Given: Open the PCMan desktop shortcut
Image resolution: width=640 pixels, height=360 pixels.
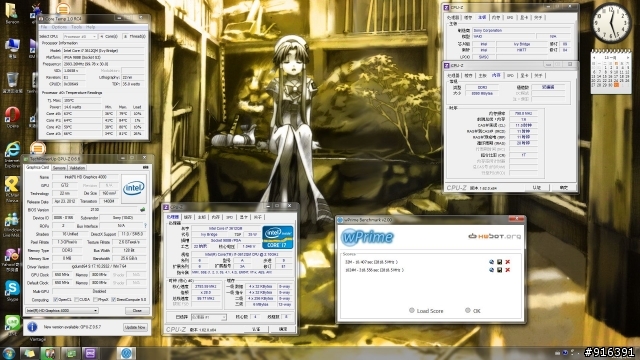Looking at the screenshot, I should click(x=12, y=184).
